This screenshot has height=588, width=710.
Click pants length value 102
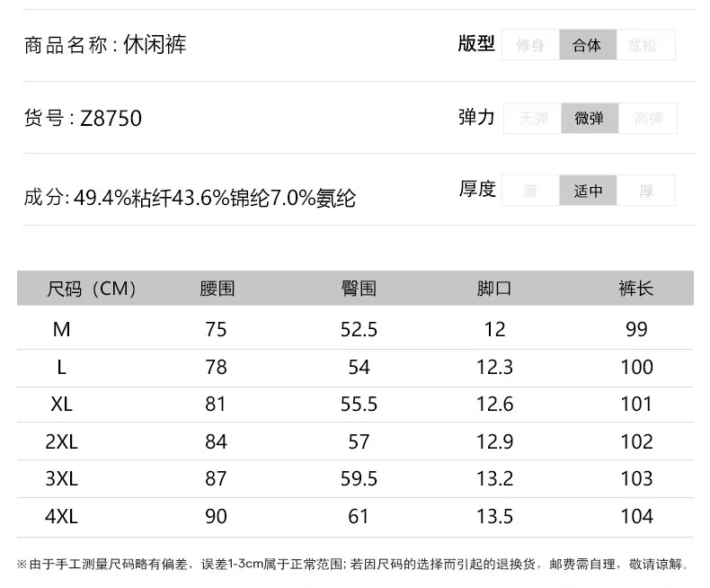(x=637, y=441)
